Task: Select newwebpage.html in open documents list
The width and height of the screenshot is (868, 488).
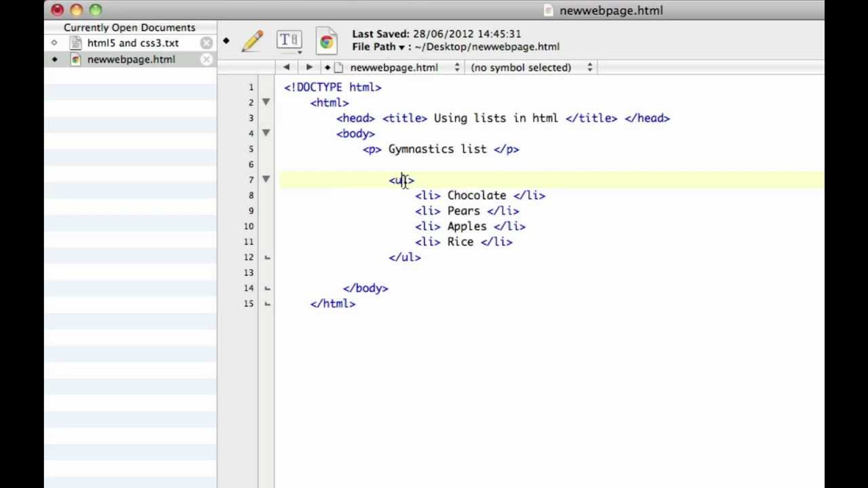Action: 131,60
